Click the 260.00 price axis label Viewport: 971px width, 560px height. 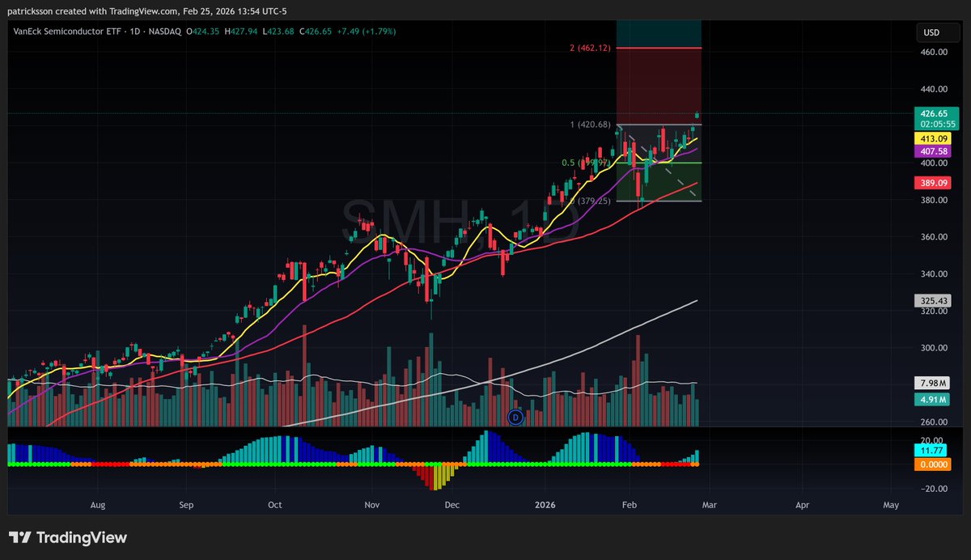click(x=935, y=422)
